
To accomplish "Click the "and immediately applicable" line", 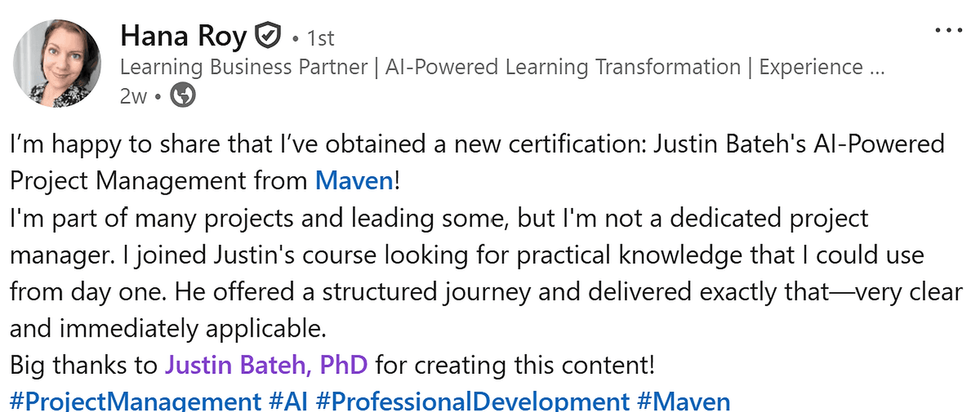I will tap(168, 328).
